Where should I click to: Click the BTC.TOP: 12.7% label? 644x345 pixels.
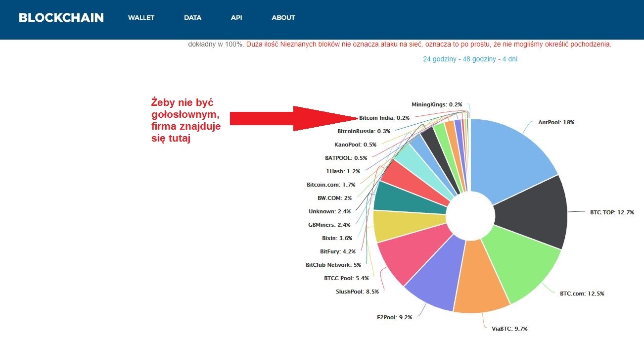(611, 212)
